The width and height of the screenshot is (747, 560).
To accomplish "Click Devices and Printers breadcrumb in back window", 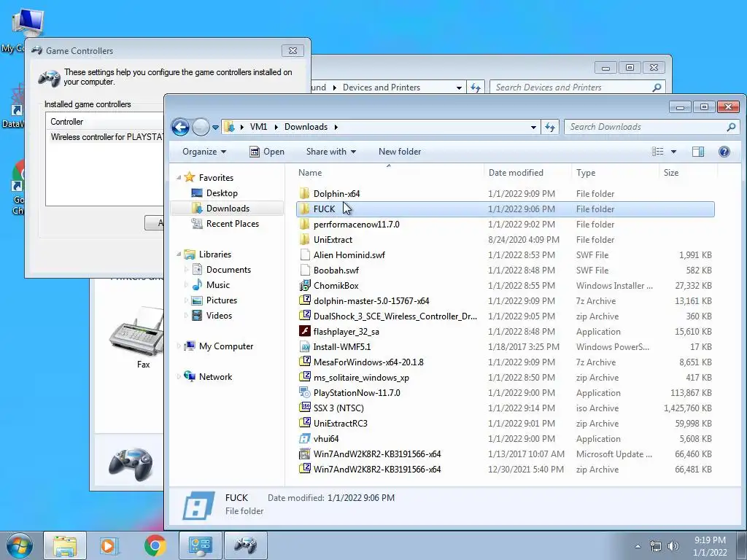I will [381, 87].
